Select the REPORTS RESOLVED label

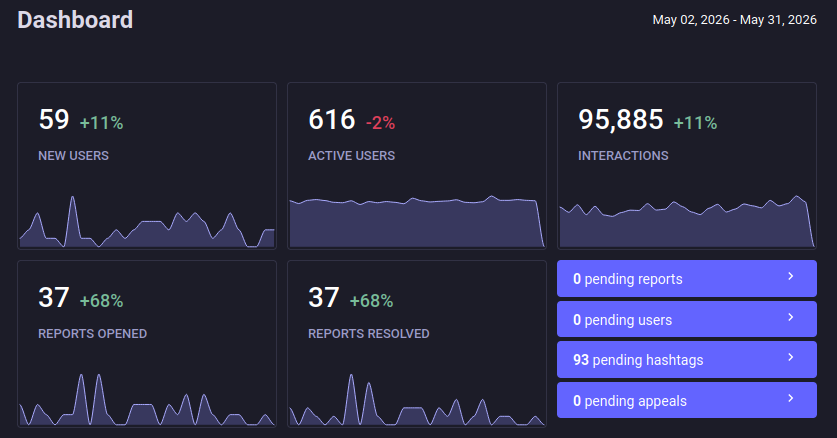click(x=368, y=333)
